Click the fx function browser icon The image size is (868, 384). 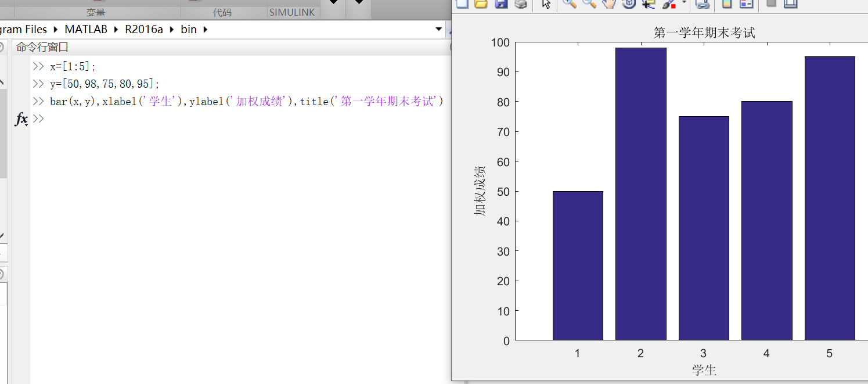21,119
